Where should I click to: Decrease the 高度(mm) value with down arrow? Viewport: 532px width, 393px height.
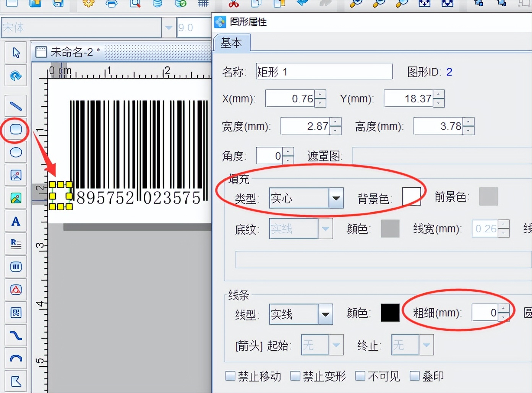tap(468, 130)
